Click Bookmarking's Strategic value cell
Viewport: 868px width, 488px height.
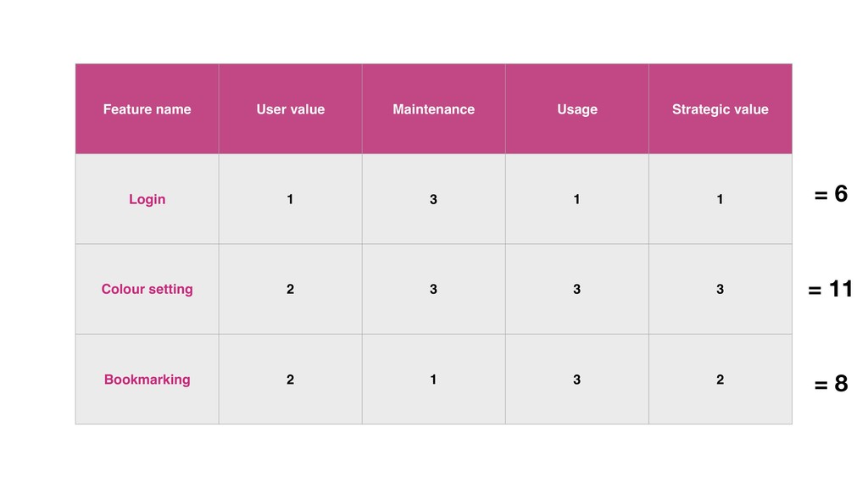pos(720,380)
